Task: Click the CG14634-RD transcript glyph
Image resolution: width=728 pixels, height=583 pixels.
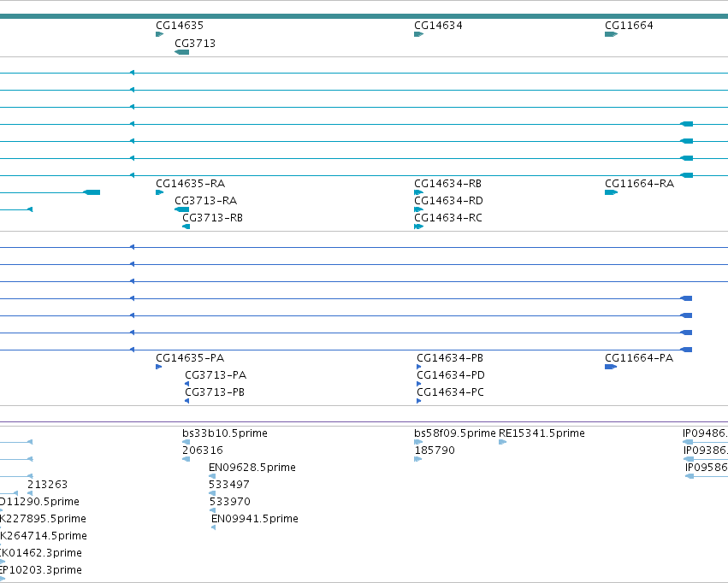Action: point(419,209)
